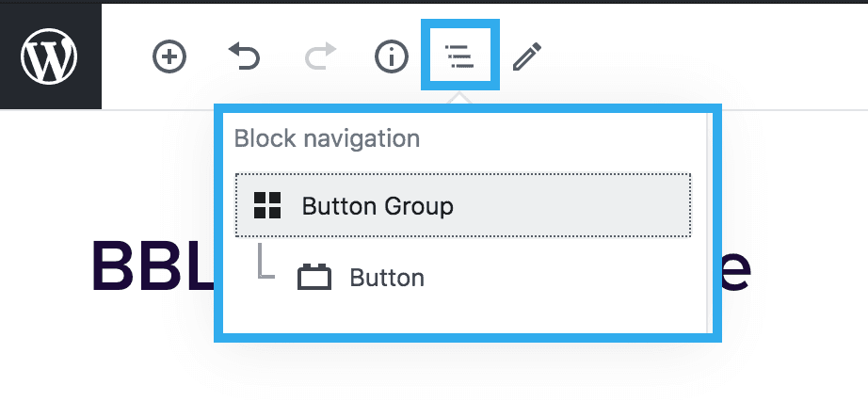This screenshot has height=401, width=868.
Task: Click the WordPress logo
Action: point(50,56)
